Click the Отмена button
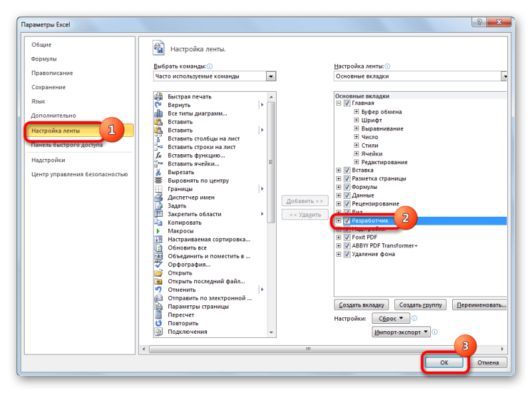 pos(488,362)
